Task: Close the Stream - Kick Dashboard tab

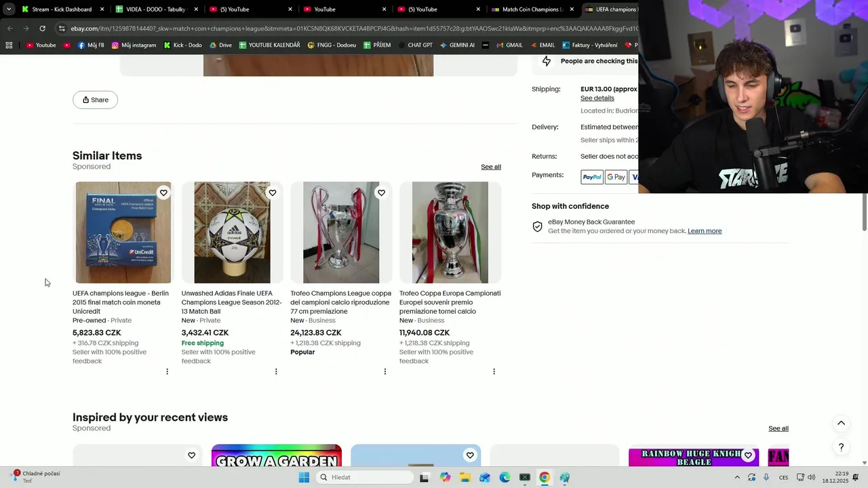Action: pos(102,9)
